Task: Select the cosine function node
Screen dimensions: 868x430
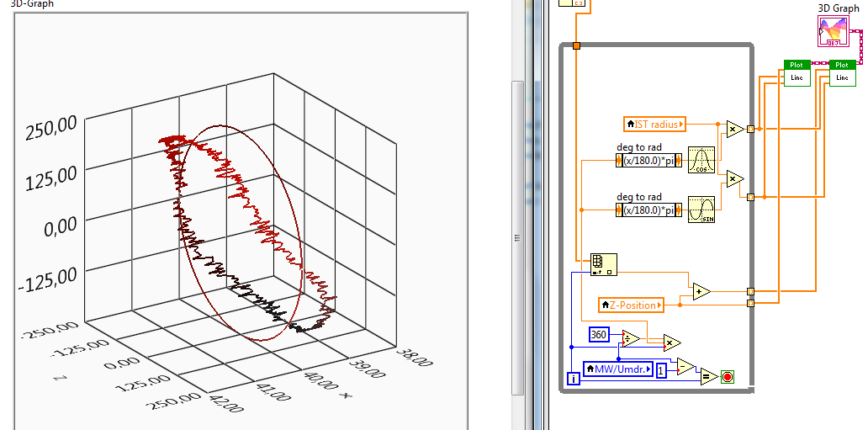Action: [x=701, y=161]
